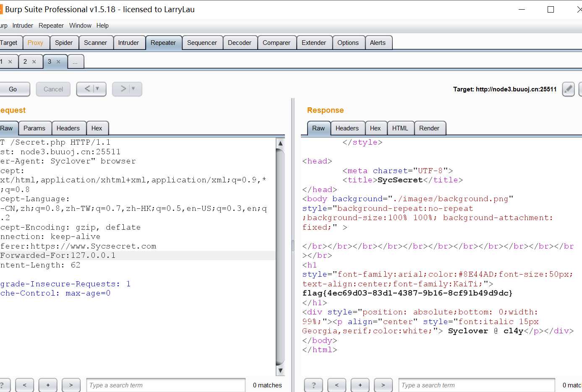Viewport: 582px width, 392px height.
Task: Click the response search previous arrow button
Action: (x=337, y=385)
